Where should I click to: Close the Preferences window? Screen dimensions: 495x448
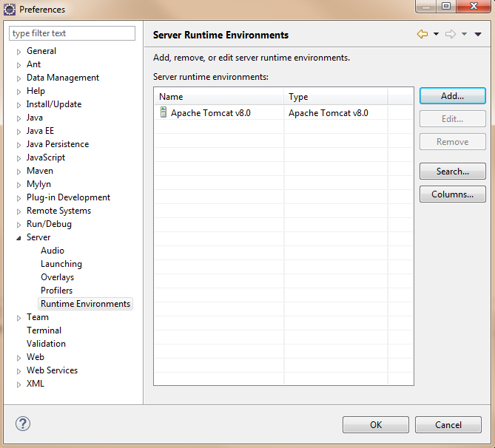(474, 6)
